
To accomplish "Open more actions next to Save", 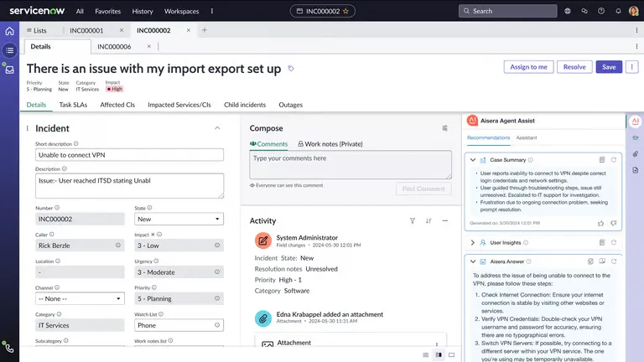I will click(631, 67).
